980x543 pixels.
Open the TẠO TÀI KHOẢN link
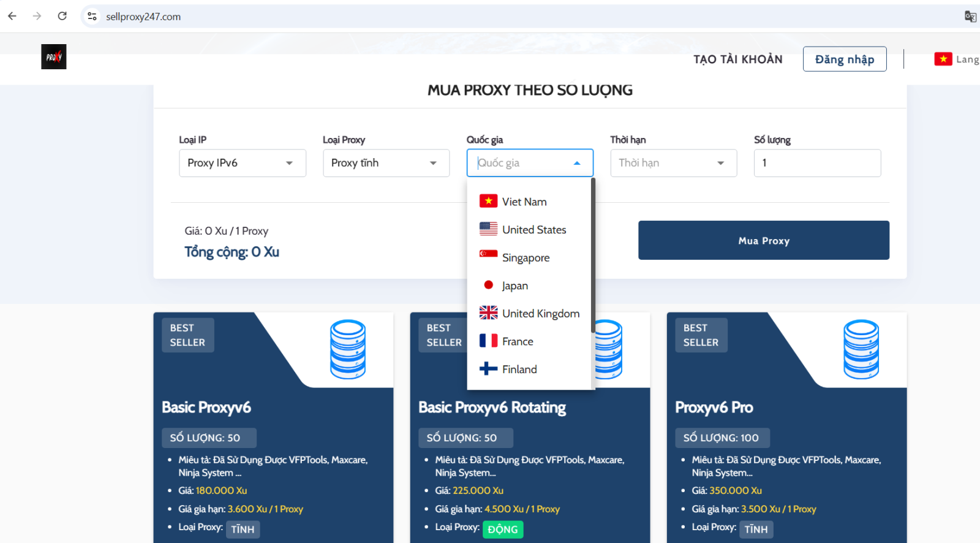(x=737, y=59)
